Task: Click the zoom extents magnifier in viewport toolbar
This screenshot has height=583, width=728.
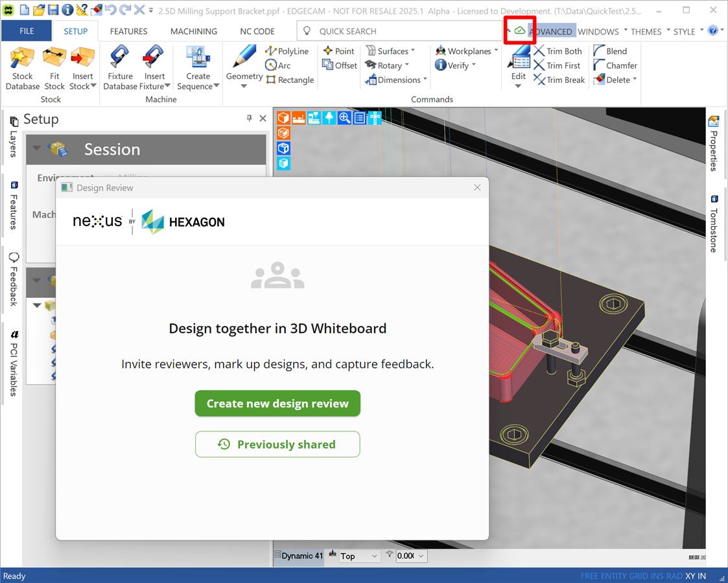Action: click(x=344, y=118)
